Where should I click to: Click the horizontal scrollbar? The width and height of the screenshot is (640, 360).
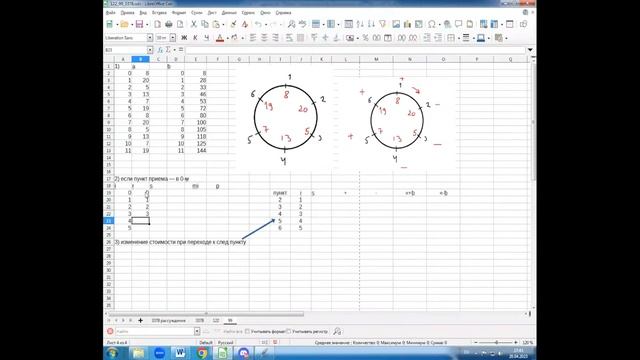[206, 313]
